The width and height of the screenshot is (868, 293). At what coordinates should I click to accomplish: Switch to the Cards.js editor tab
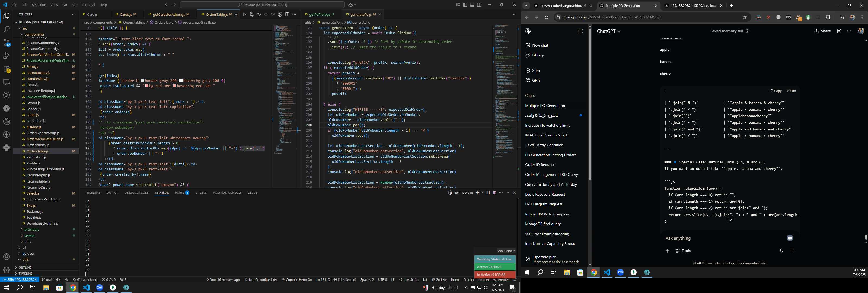126,14
